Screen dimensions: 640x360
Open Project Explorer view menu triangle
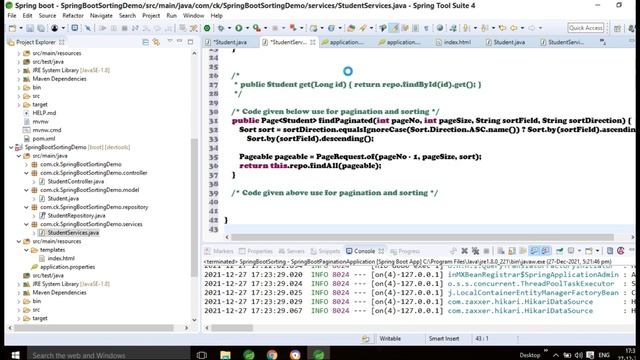tap(170, 42)
